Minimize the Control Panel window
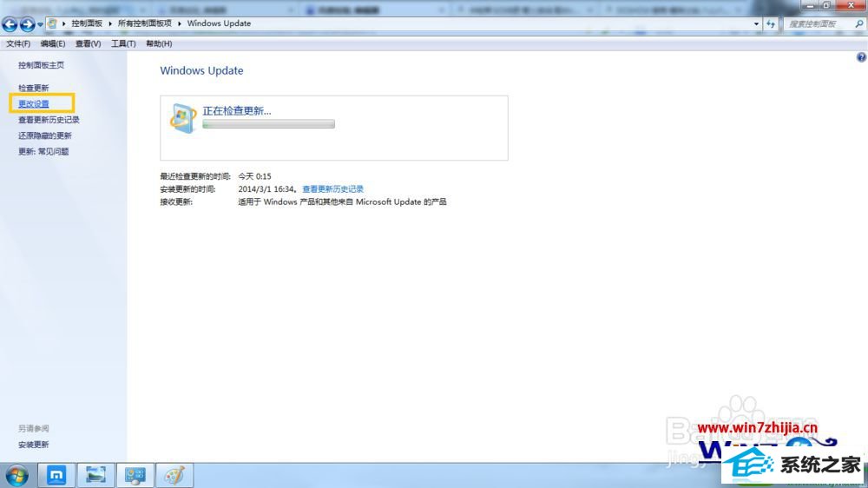Screen dimensions: 868x488 (x=810, y=5)
